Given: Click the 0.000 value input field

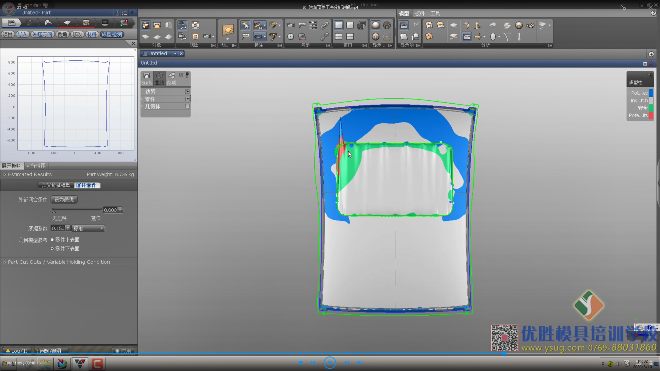Looking at the screenshot, I should point(110,209).
